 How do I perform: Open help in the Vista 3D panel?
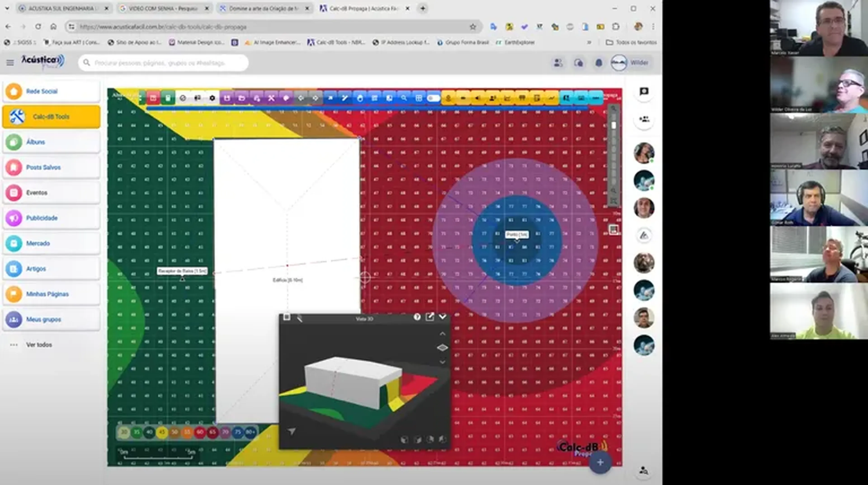pyautogui.click(x=417, y=317)
